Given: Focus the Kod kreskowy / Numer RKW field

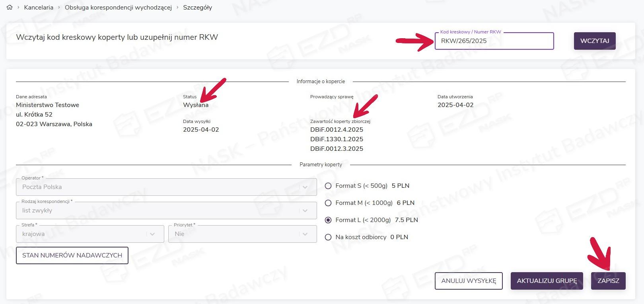Looking at the screenshot, I should point(494,41).
